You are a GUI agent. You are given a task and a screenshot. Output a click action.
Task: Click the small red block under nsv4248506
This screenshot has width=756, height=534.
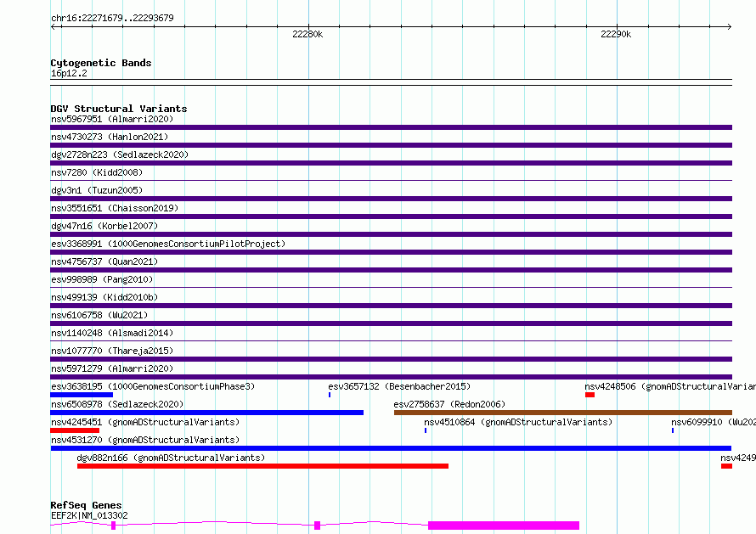(x=590, y=395)
